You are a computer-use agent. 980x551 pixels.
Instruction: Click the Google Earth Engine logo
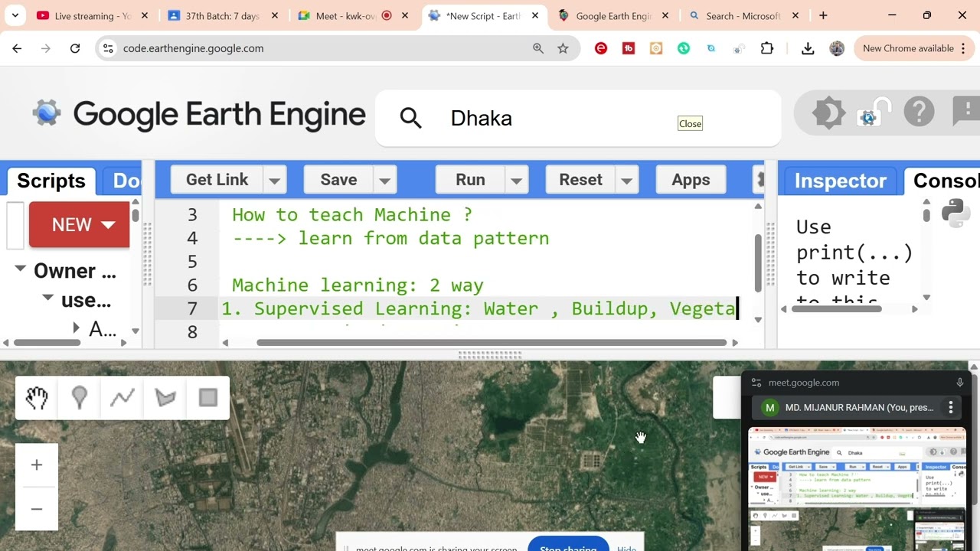point(199,115)
